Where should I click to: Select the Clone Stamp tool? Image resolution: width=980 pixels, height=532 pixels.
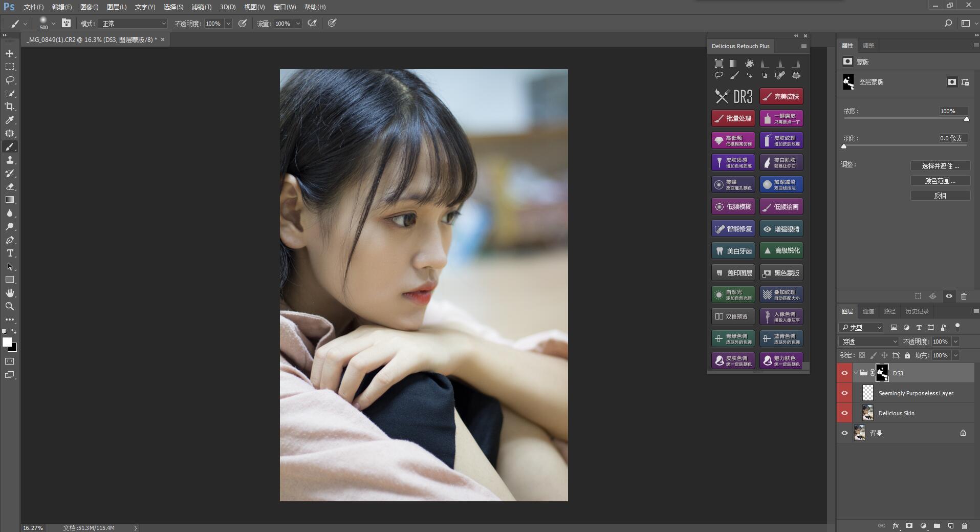(10, 160)
